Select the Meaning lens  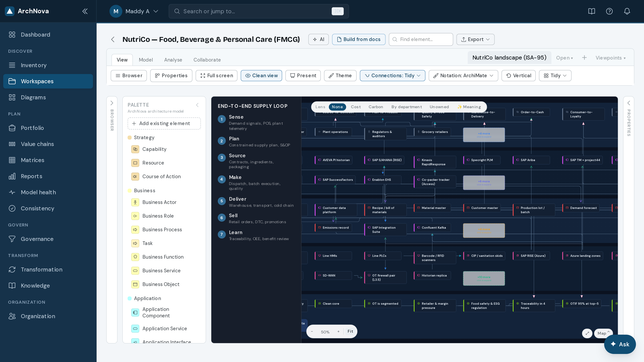pos(469,107)
